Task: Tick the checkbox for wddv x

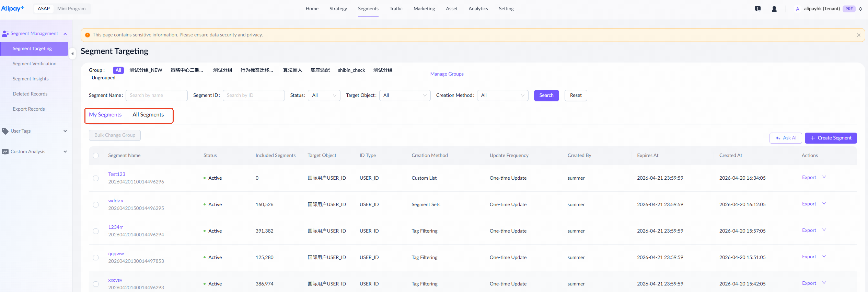Action: point(96,205)
